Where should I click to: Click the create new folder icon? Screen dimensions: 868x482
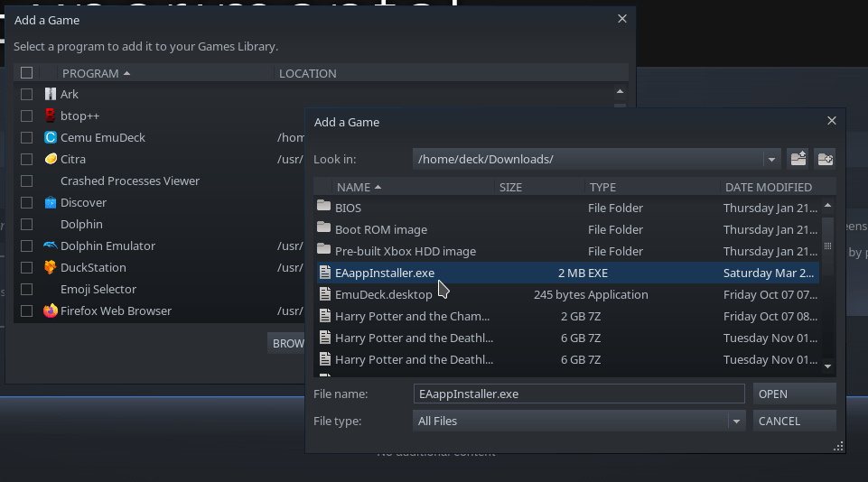(825, 159)
